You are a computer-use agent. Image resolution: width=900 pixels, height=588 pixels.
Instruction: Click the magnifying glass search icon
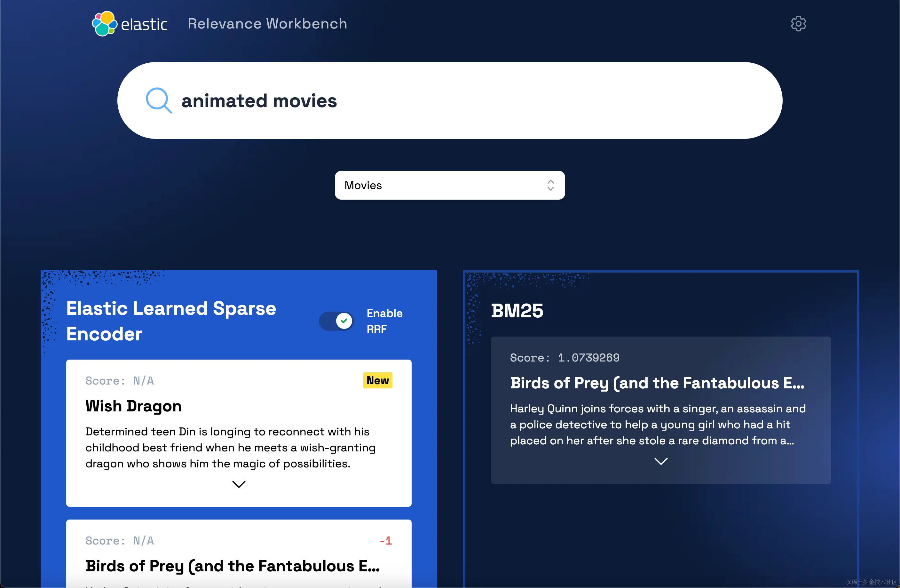coord(158,100)
